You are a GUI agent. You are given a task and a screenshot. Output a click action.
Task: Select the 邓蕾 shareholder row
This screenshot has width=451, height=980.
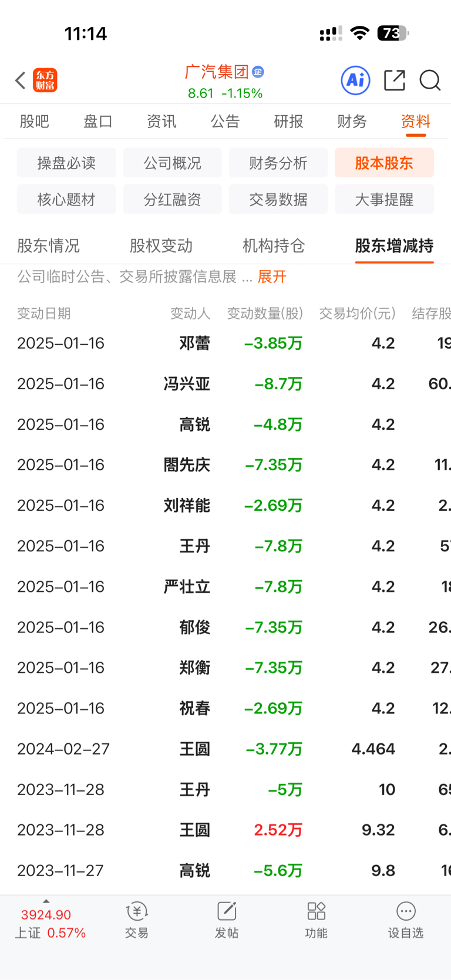[x=225, y=343]
